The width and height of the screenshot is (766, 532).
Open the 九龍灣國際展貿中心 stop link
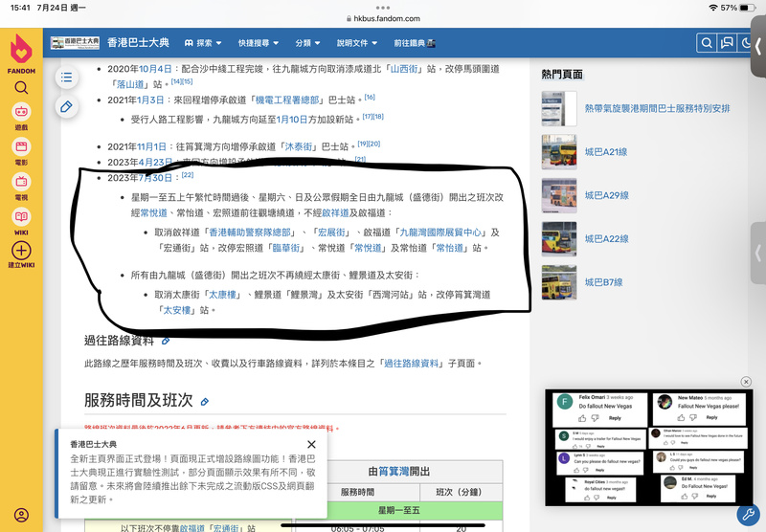click(440, 233)
